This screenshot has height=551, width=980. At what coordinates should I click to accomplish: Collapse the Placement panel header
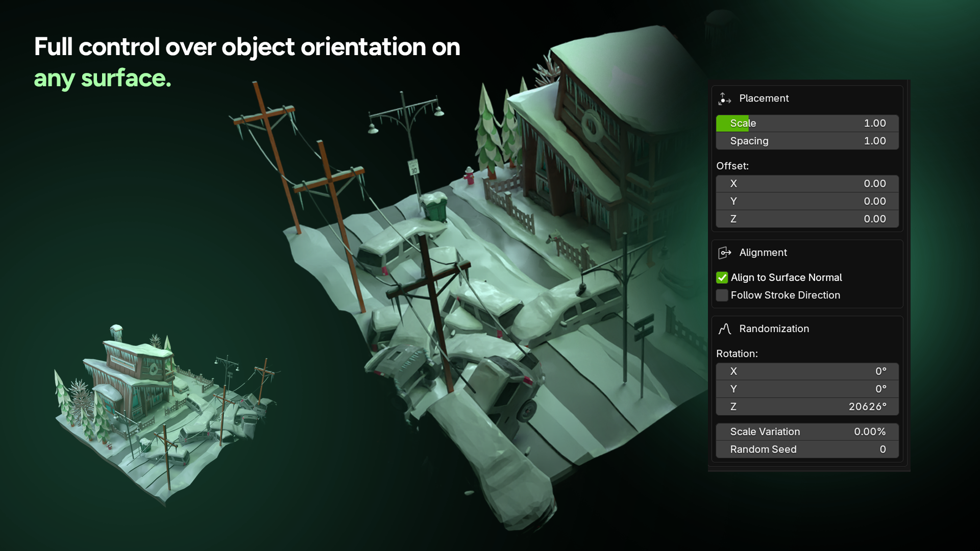point(764,98)
